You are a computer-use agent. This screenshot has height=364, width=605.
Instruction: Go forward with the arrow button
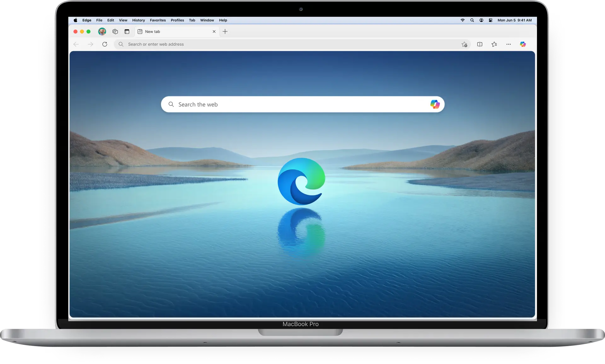tap(90, 44)
